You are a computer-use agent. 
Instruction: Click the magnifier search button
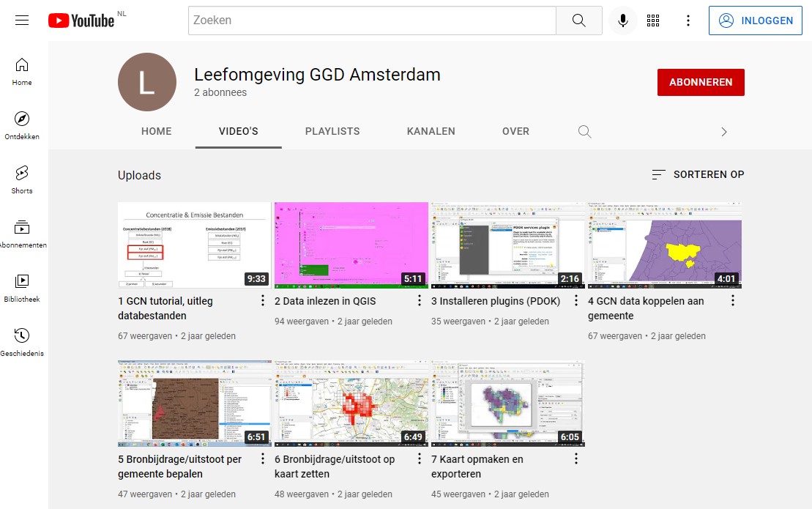tap(579, 21)
